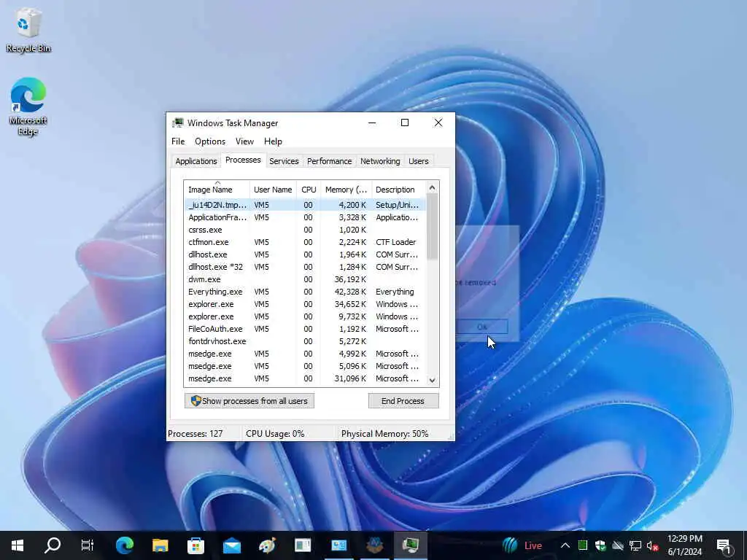Sort by the User Name column header
The height and width of the screenshot is (560, 747).
pos(273,190)
